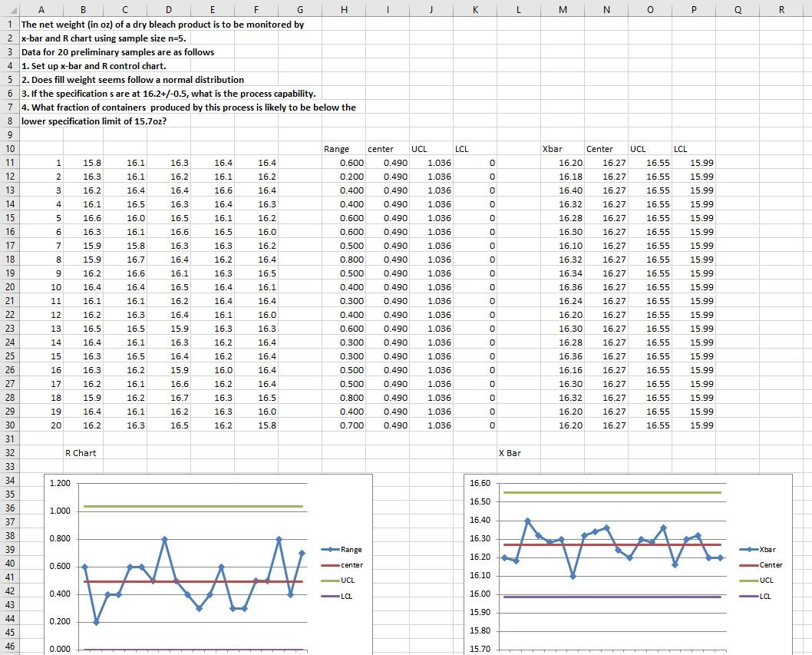Select row header 31
The height and width of the screenshot is (655, 812).
click(10, 439)
